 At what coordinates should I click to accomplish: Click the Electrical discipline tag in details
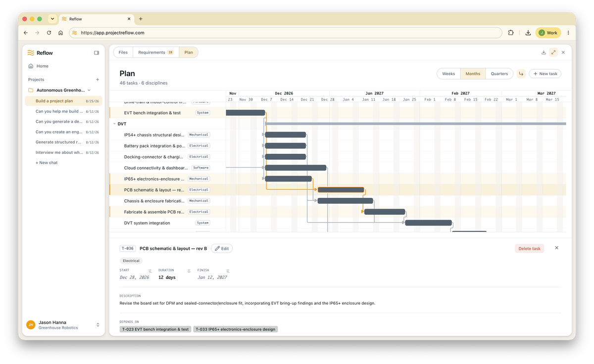pyautogui.click(x=131, y=261)
